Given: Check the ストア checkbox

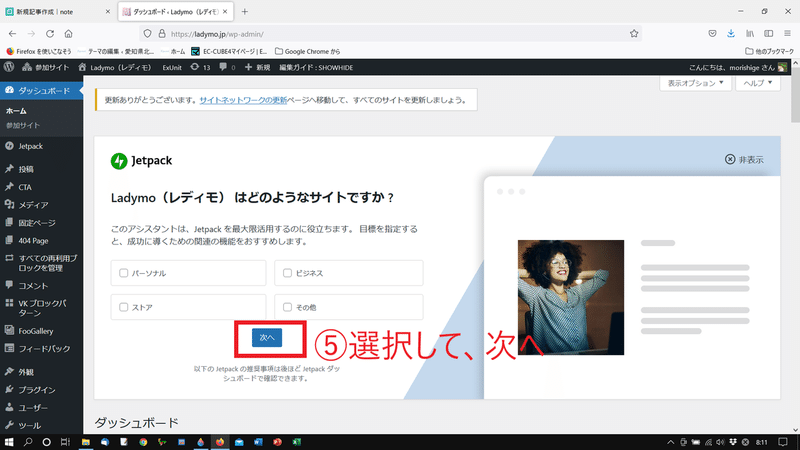Looking at the screenshot, I should pos(123,307).
